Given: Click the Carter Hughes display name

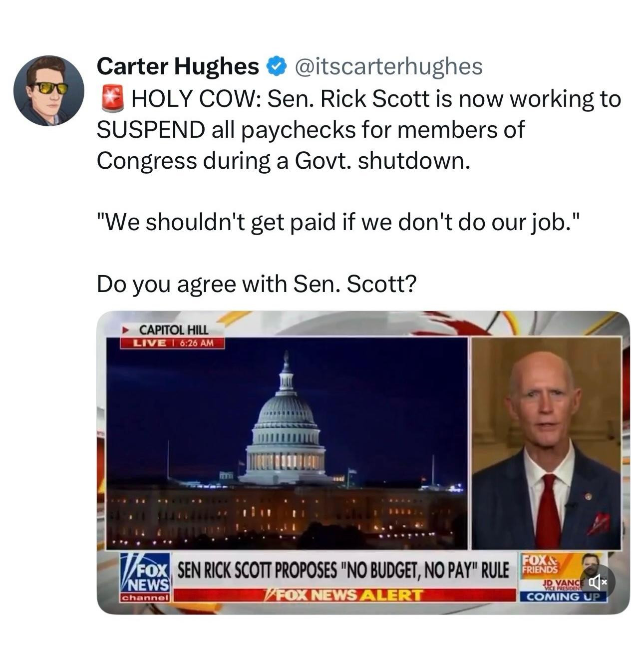Looking at the screenshot, I should pyautogui.click(x=178, y=66).
